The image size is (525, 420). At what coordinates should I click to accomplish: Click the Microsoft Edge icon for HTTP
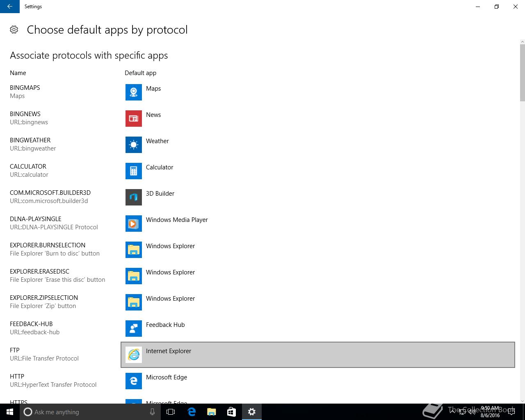coord(134,381)
